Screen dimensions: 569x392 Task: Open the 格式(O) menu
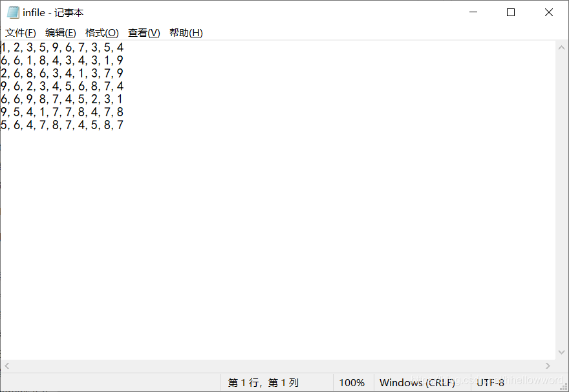[102, 32]
